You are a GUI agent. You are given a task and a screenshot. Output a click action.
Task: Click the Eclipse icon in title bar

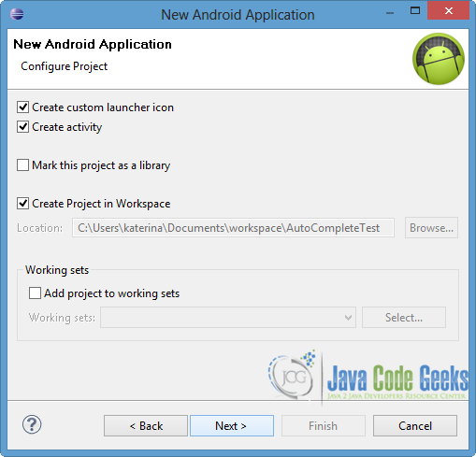(17, 14)
